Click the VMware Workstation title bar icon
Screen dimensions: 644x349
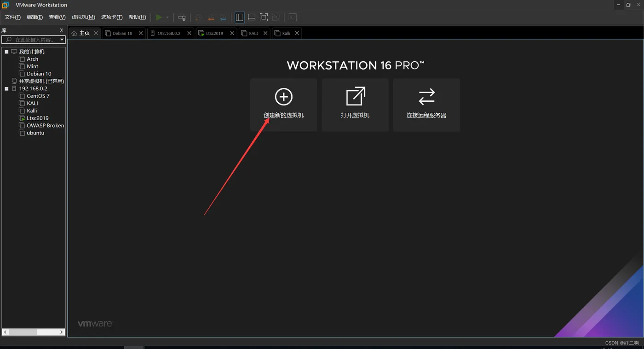click(x=5, y=5)
